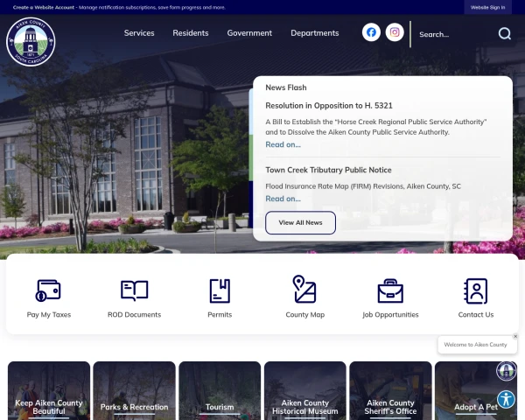The width and height of the screenshot is (525, 420).
Task: Open Job Opportunities briefcase icon
Action: pyautogui.click(x=390, y=290)
